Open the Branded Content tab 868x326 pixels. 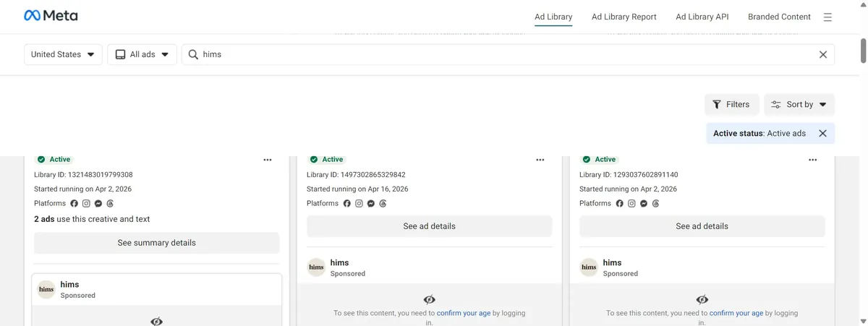(779, 17)
